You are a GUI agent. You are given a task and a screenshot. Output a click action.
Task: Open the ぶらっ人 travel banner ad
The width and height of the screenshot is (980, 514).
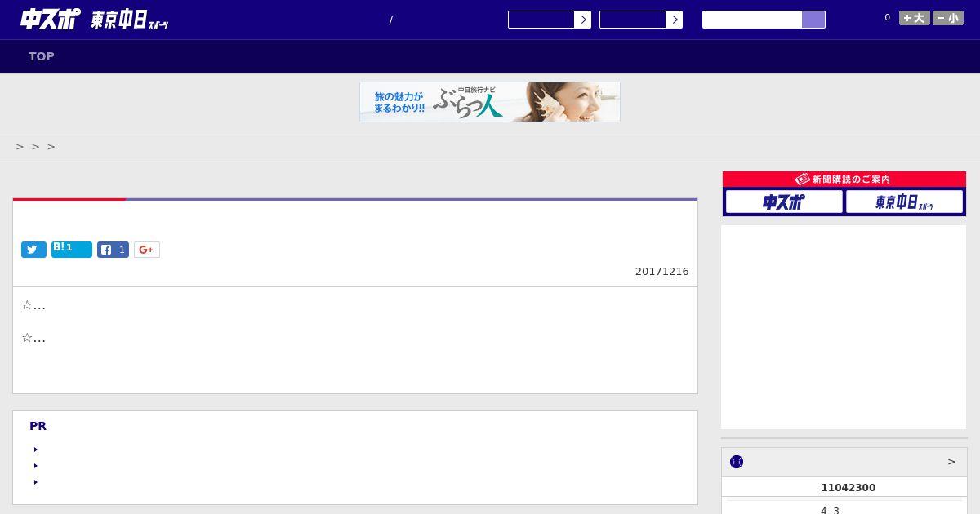tap(490, 102)
